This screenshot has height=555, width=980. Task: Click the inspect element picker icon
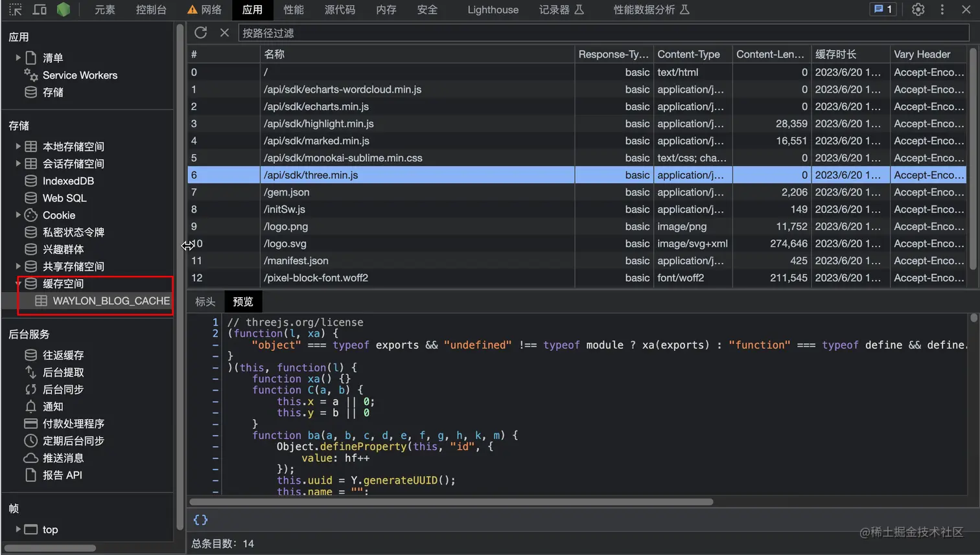[x=16, y=10]
